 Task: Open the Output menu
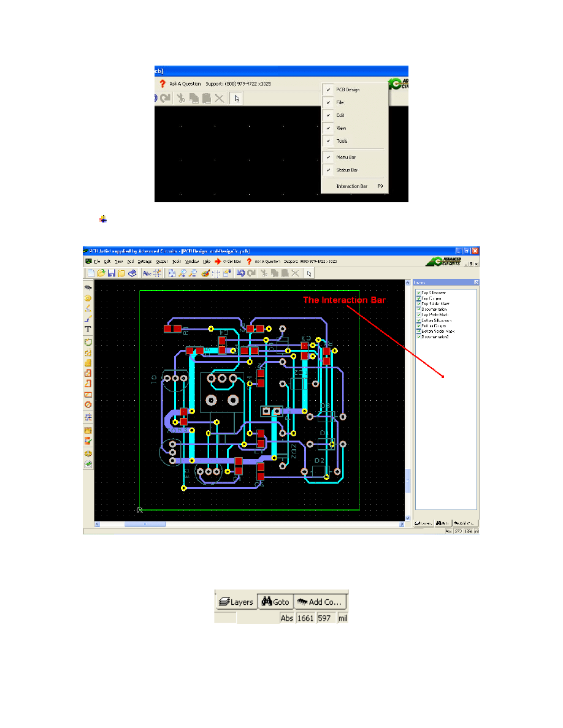(x=162, y=261)
